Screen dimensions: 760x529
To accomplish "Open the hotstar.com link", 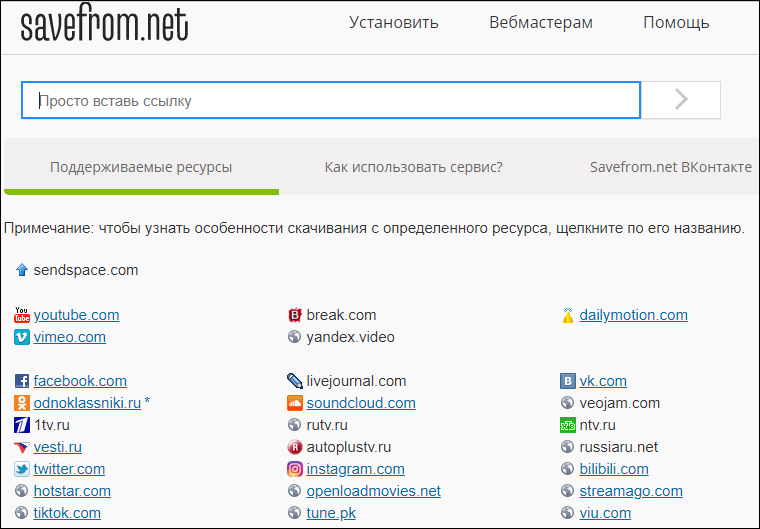I will point(72,491).
